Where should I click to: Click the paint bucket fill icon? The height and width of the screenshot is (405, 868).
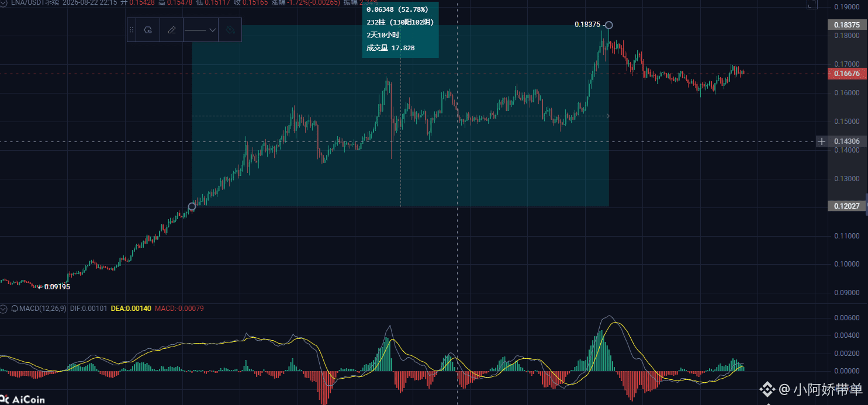(230, 30)
